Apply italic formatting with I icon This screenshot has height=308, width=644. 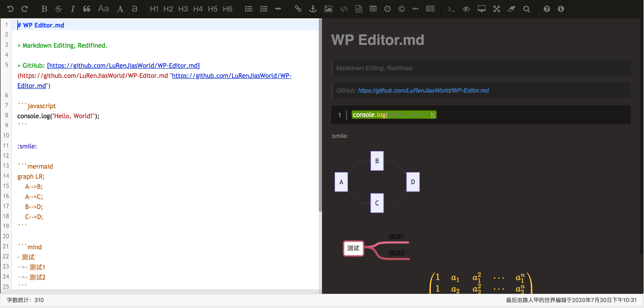click(73, 9)
